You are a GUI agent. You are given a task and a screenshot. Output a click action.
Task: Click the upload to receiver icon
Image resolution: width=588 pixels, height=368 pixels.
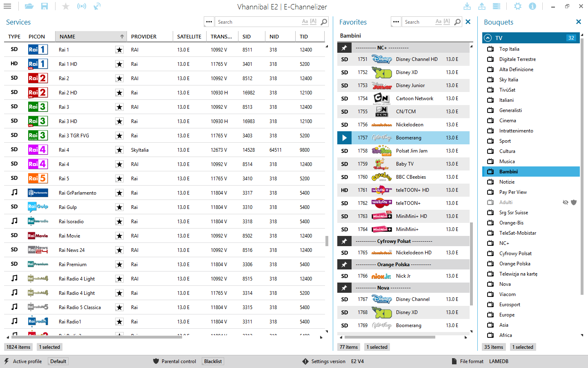(x=482, y=7)
